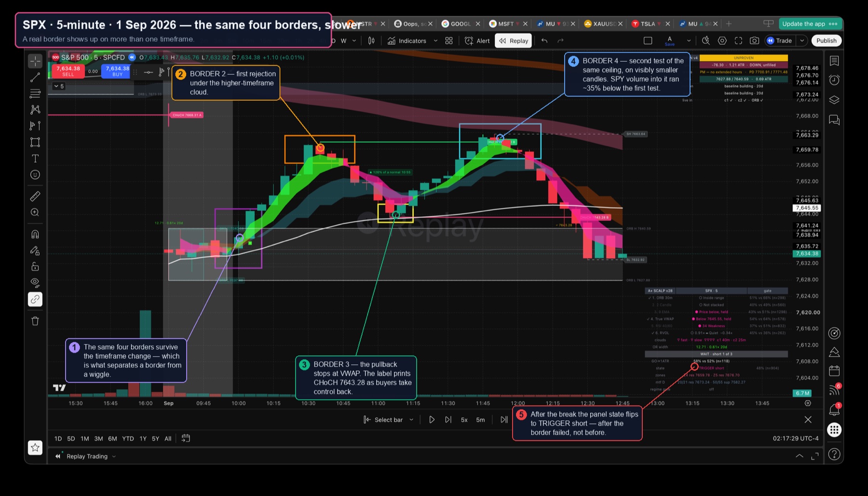Toggle stay in drawing mode
868x496 pixels.
[35, 251]
